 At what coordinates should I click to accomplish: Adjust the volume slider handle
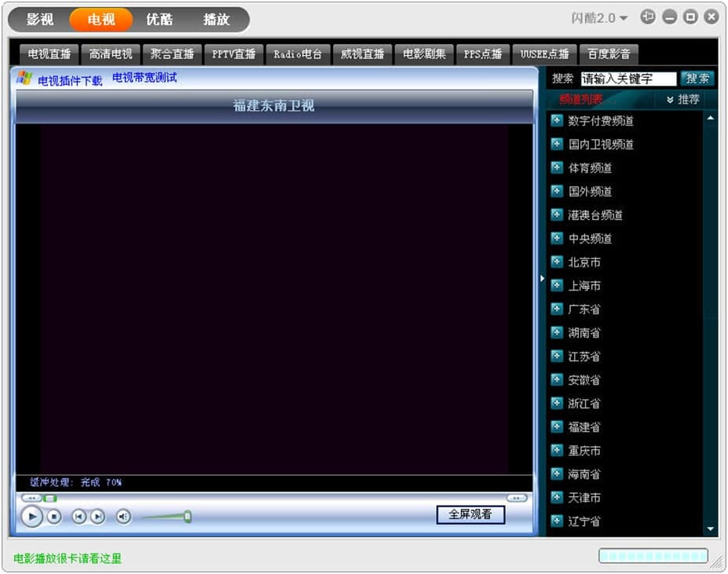point(187,517)
